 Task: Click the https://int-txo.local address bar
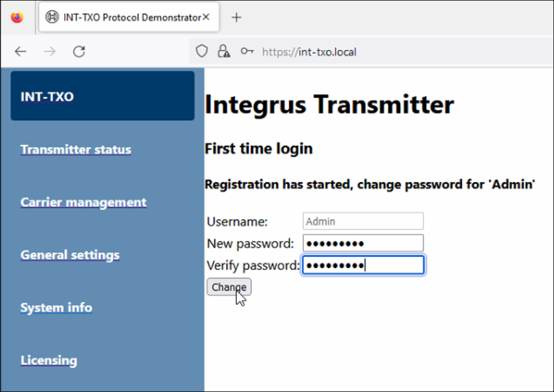point(389,52)
